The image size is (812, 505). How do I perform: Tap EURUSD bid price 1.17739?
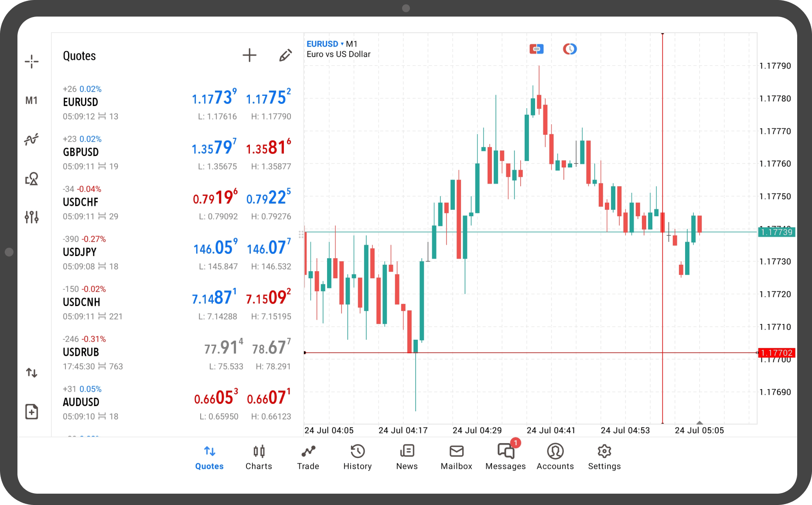point(214,97)
